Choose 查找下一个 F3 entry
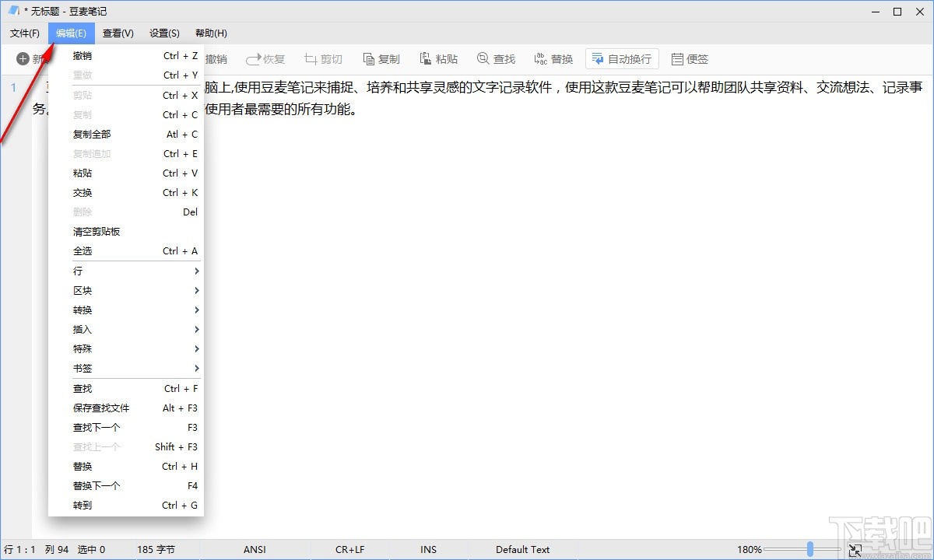934x560 pixels. point(126,427)
